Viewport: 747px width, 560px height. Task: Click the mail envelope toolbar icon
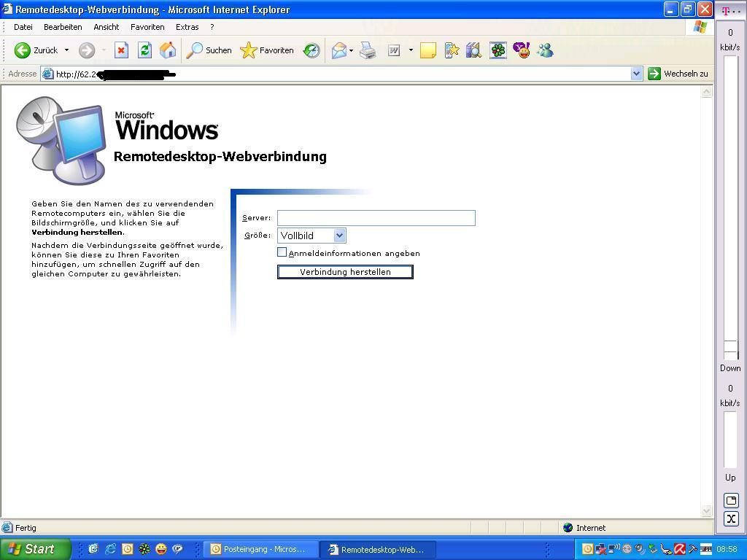(338, 50)
